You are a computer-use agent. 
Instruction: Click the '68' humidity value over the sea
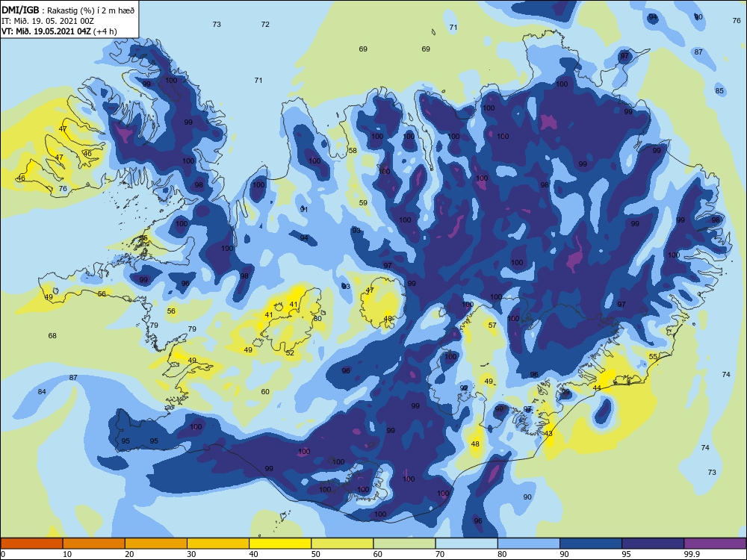[x=52, y=336]
